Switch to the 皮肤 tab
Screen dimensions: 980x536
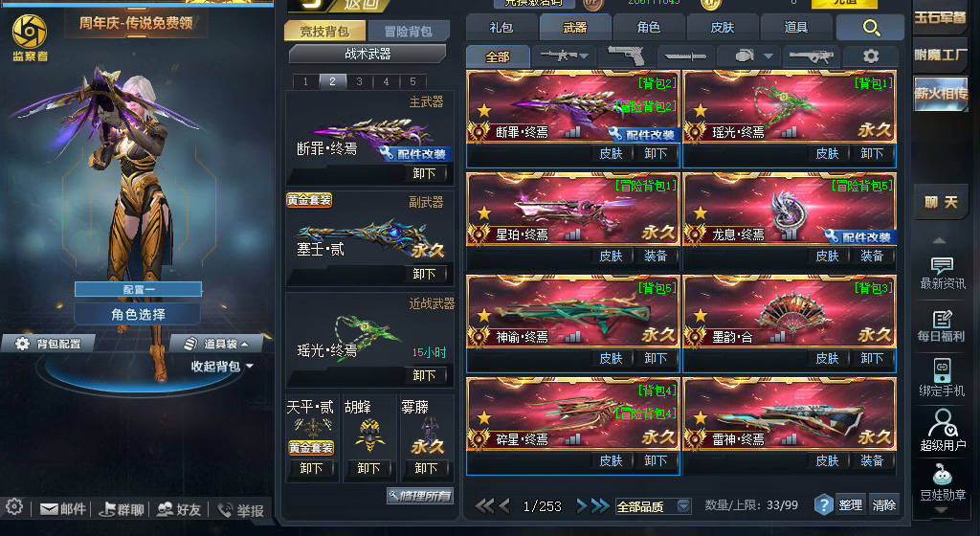click(722, 28)
